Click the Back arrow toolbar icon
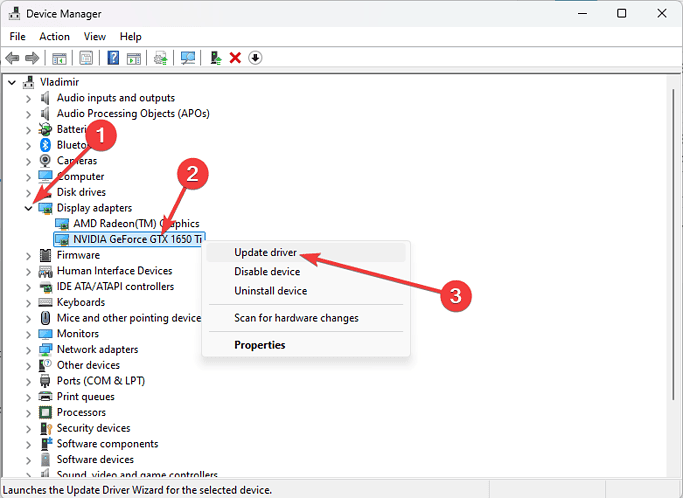 click(x=13, y=58)
